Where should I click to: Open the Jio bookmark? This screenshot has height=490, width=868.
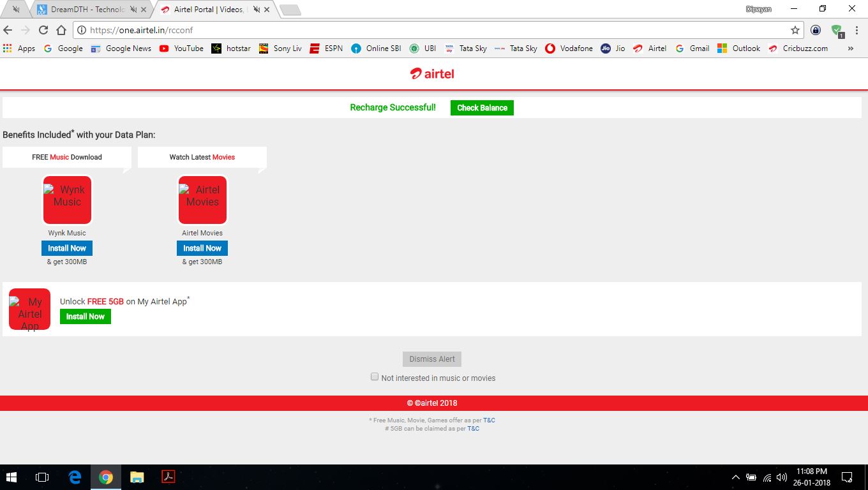(x=613, y=48)
